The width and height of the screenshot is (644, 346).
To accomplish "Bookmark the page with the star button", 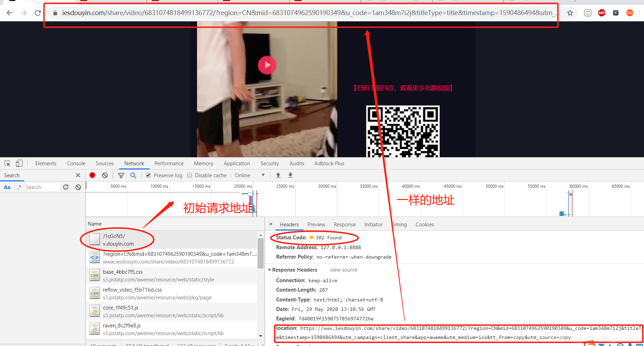I will click(570, 13).
